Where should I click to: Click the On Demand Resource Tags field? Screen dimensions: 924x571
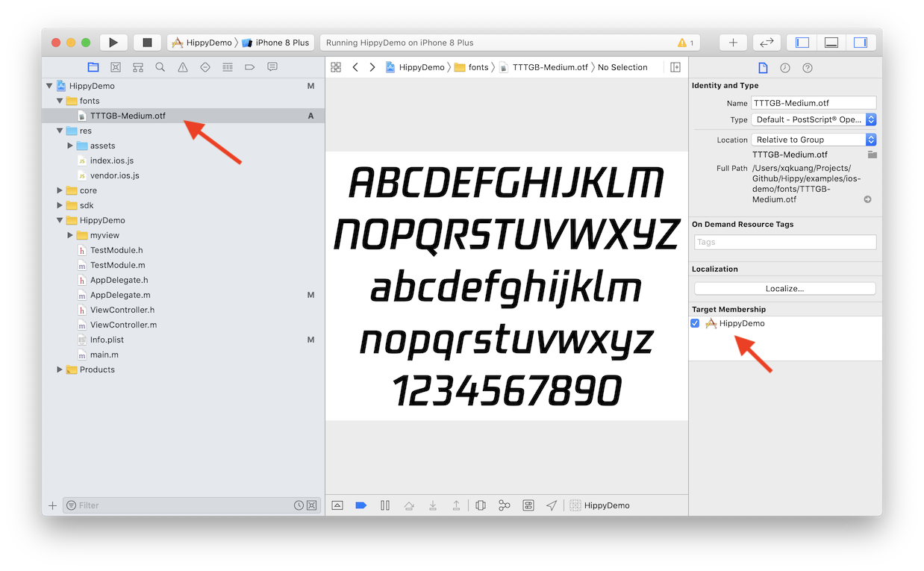click(785, 242)
